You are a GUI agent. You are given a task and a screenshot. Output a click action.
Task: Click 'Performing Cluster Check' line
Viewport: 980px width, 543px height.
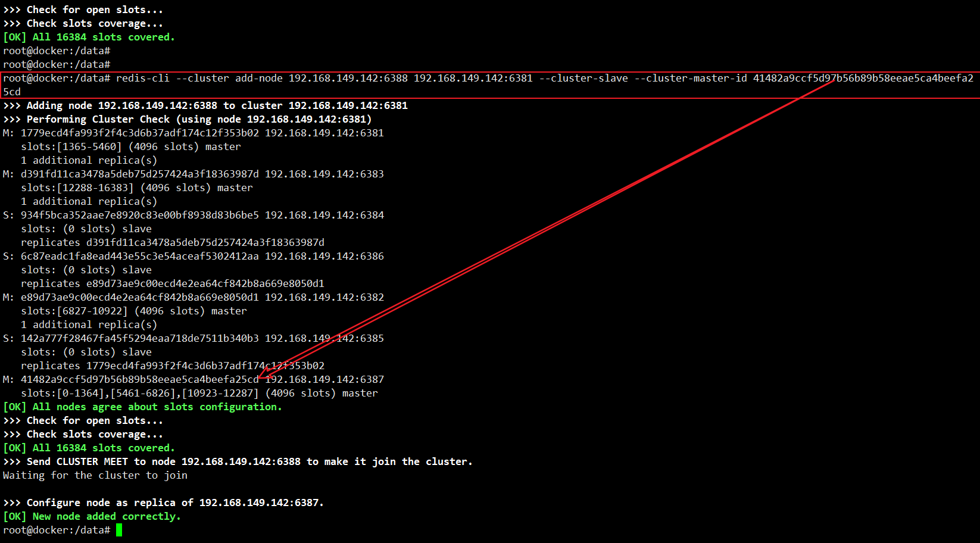click(188, 119)
